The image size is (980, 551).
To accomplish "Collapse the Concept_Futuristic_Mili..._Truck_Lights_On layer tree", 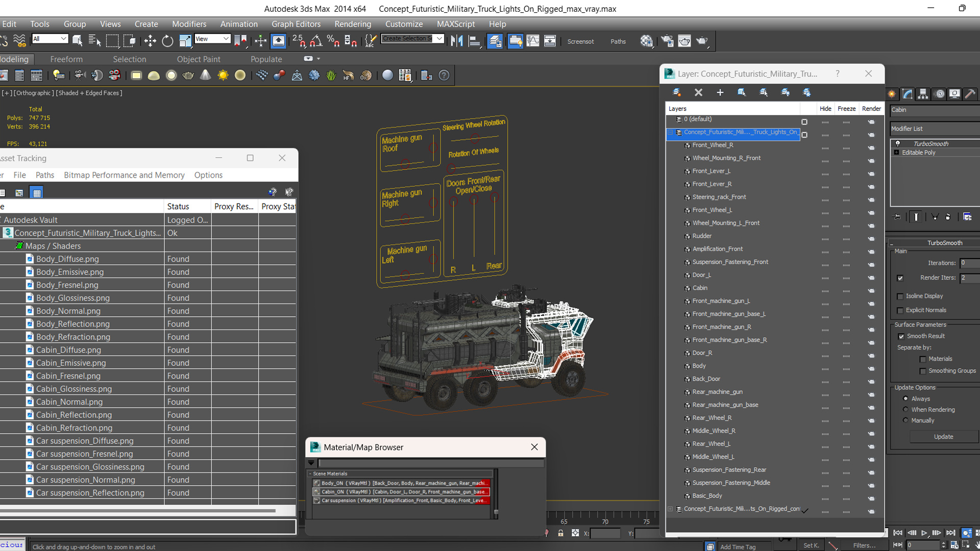I will [x=670, y=132].
